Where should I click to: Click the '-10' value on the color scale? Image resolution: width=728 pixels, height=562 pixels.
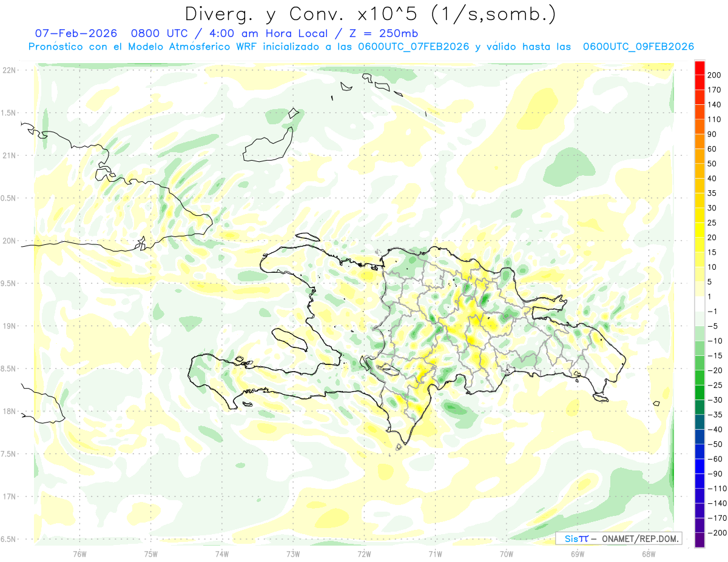[x=716, y=341]
